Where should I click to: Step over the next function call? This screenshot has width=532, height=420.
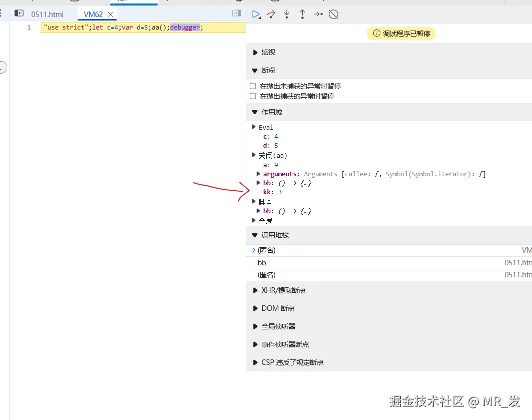pos(271,14)
